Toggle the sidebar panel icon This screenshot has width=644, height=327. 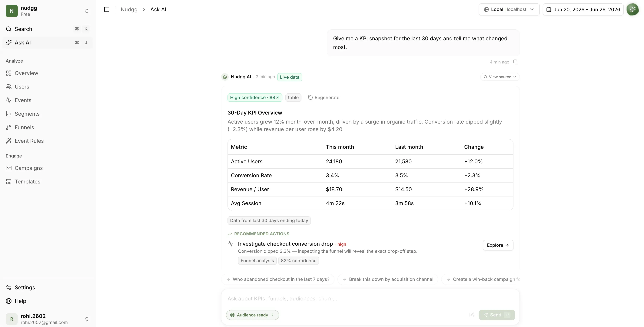click(x=107, y=9)
